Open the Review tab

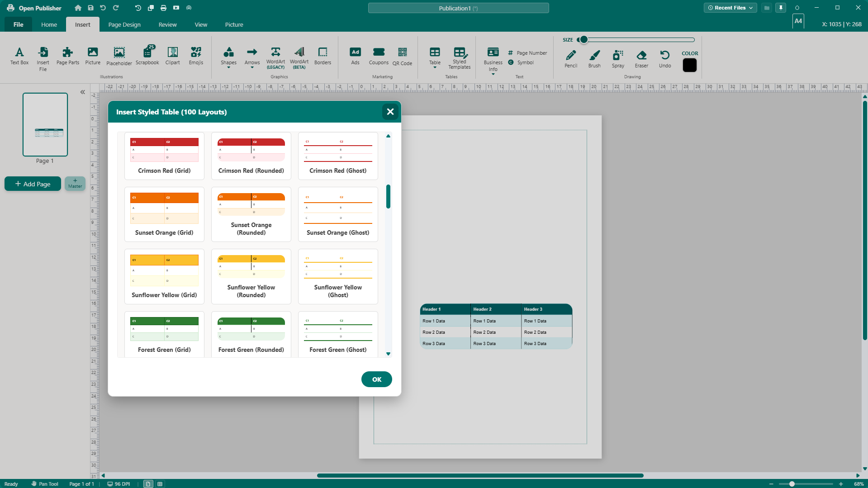[x=167, y=24]
